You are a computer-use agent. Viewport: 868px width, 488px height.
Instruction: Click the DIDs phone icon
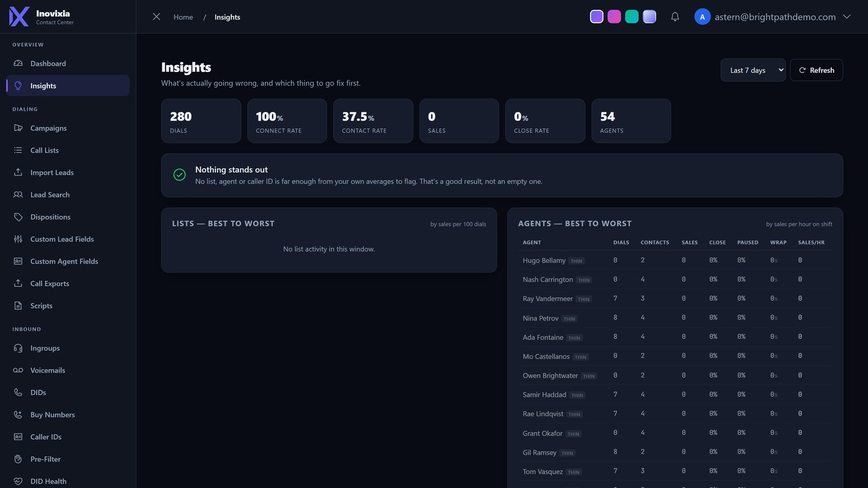tap(18, 393)
